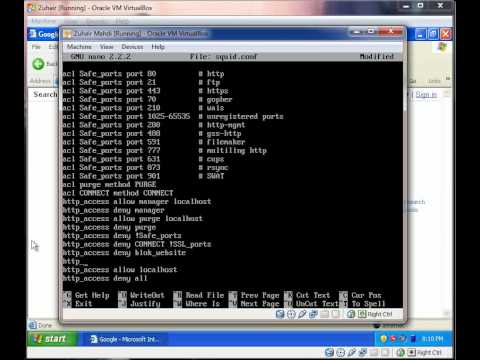This screenshot has height=360, width=480.
Task: Click the taskbar clock
Action: coord(432,339)
